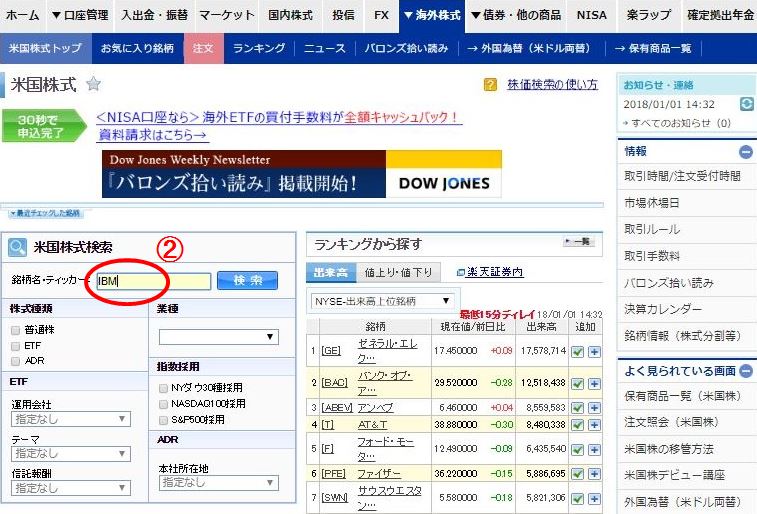The width and height of the screenshot is (757, 514).
Task: Click the favorite star next to 米国株式
Action: [x=93, y=84]
